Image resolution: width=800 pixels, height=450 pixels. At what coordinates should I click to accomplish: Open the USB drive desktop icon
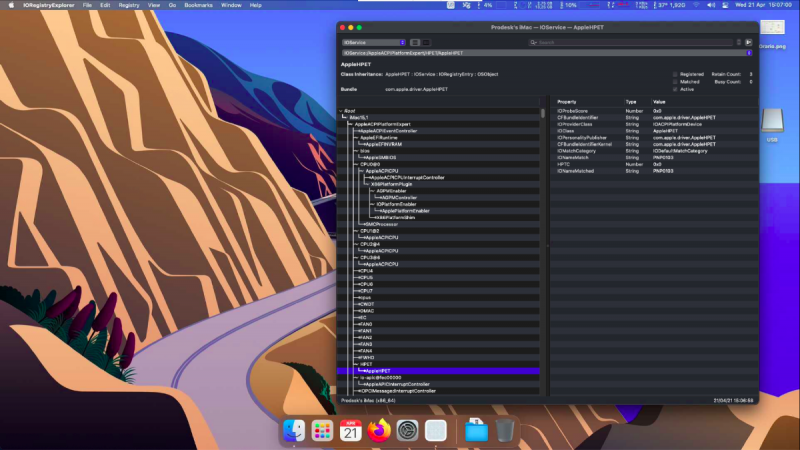(771, 122)
